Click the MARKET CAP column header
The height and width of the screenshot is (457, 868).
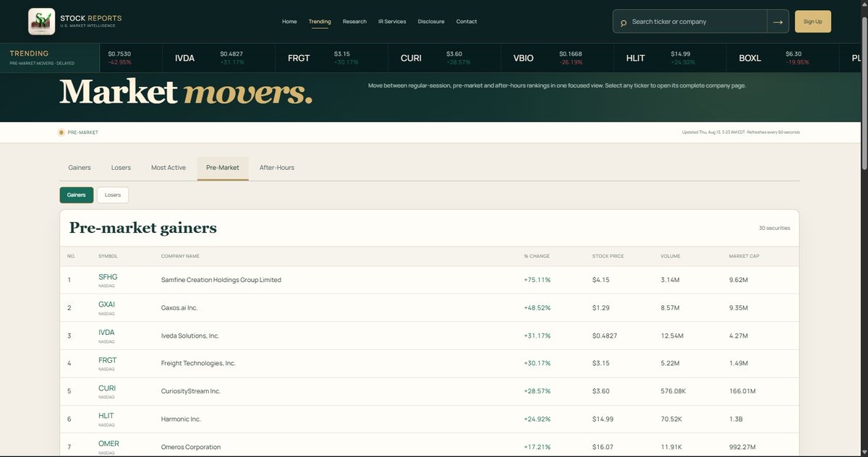tap(744, 256)
